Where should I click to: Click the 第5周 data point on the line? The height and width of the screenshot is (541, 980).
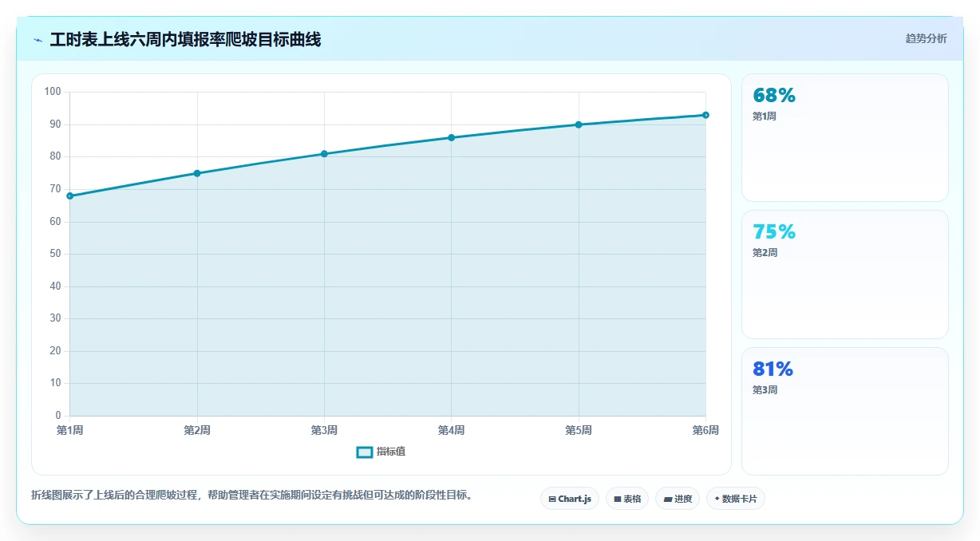tap(579, 124)
